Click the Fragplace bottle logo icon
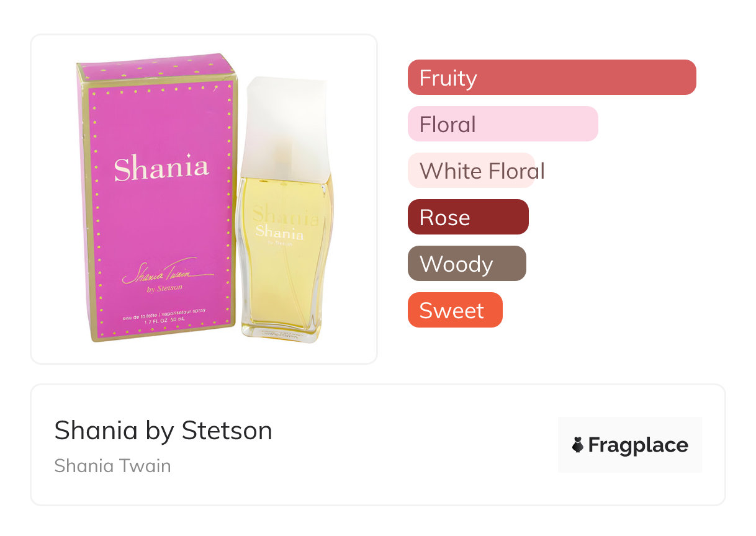Image resolution: width=756 pixels, height=536 pixels. pos(578,445)
